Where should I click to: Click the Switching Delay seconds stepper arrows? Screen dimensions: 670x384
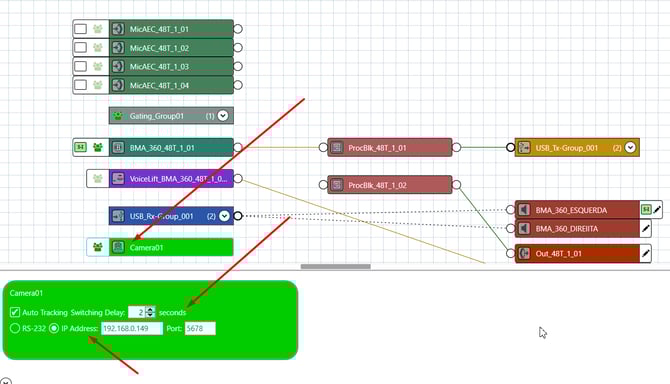click(150, 312)
